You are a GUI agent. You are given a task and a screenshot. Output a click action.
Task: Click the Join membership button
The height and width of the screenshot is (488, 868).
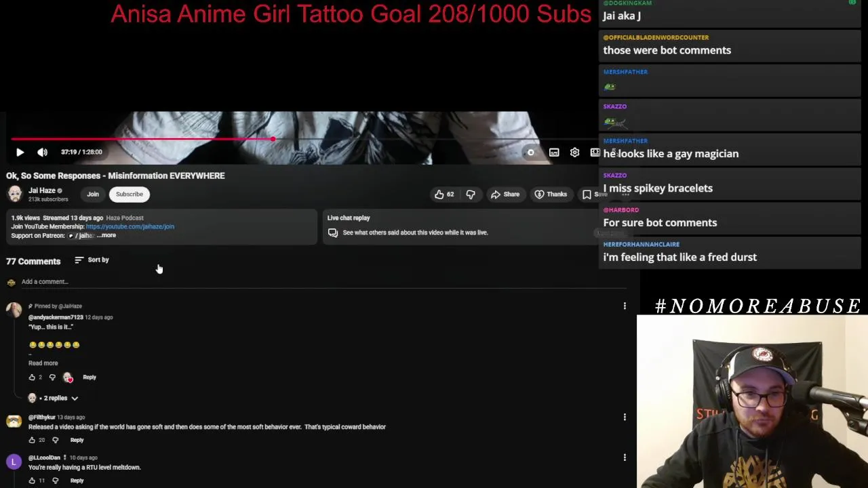(93, 195)
